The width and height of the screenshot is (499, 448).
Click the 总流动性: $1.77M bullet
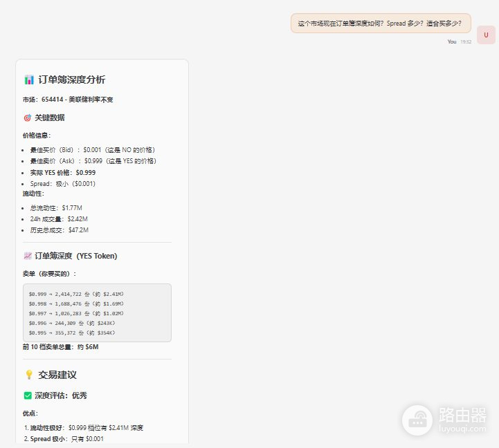click(56, 208)
